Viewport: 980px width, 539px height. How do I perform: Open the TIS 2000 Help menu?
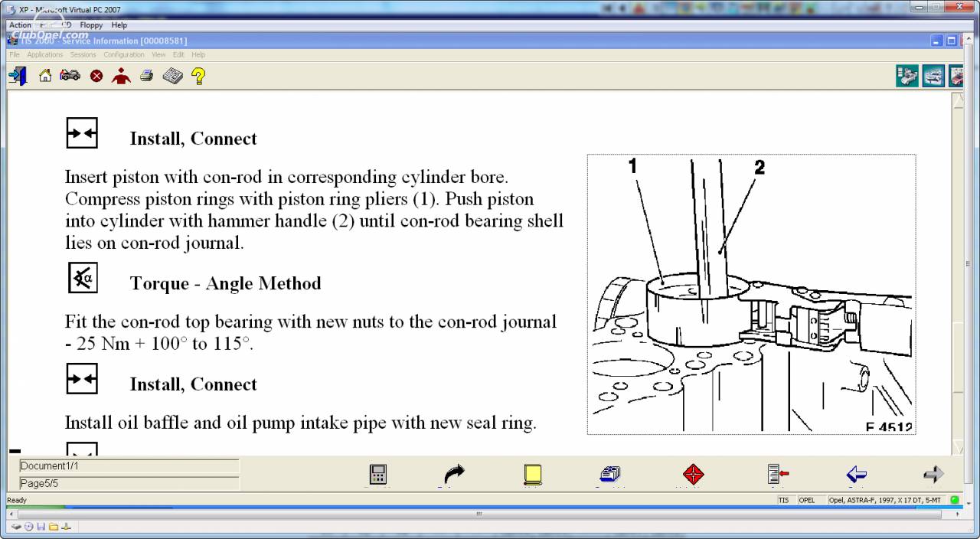198,55
